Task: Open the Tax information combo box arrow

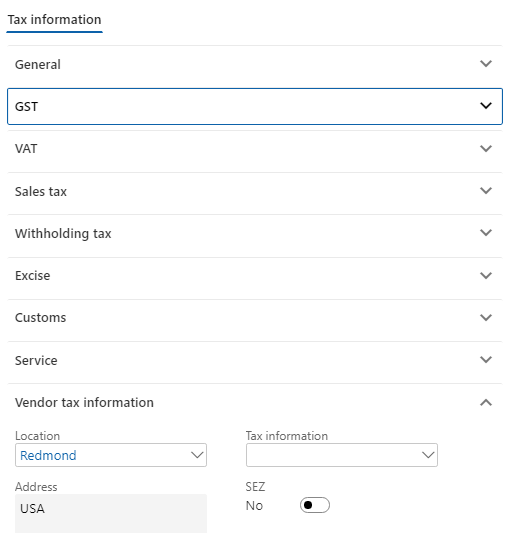Action: (x=428, y=455)
